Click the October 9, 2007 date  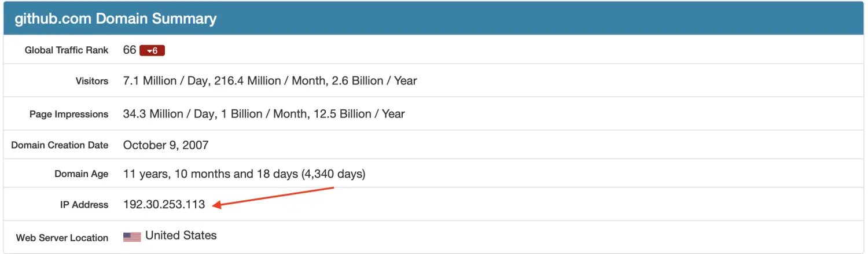165,145
